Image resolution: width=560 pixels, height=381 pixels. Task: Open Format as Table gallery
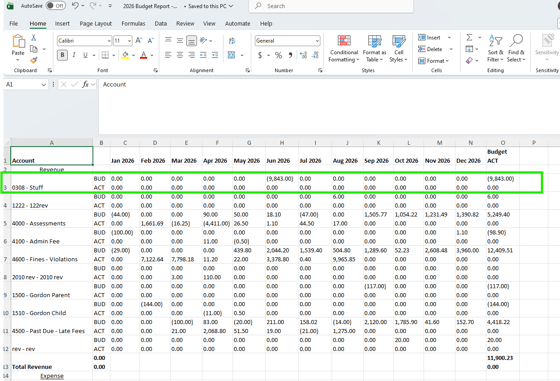(x=374, y=49)
